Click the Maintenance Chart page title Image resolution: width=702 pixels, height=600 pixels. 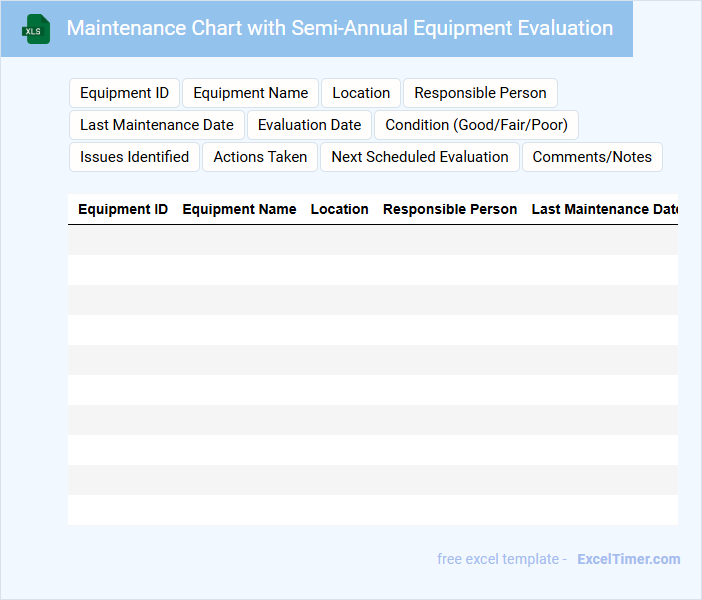pyautogui.click(x=339, y=28)
